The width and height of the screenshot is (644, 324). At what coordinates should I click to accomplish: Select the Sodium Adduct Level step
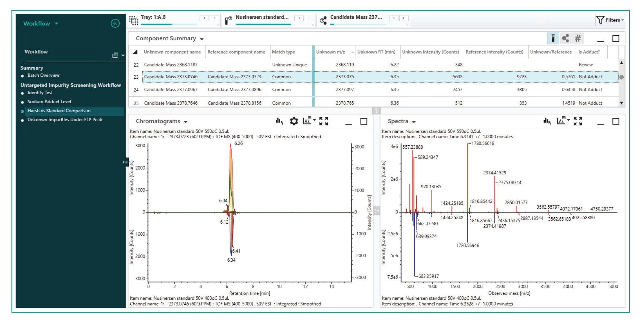tap(49, 102)
